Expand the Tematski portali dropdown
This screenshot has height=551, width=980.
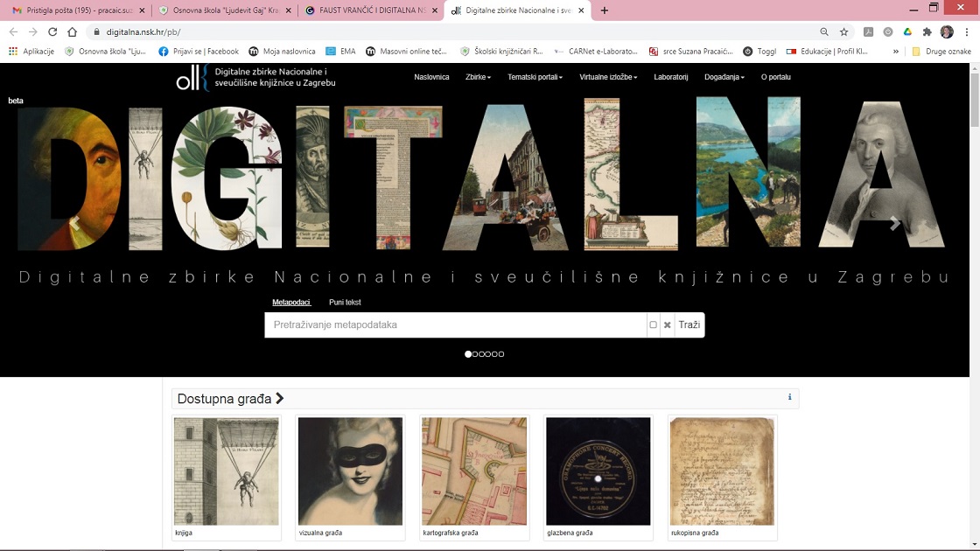535,77
